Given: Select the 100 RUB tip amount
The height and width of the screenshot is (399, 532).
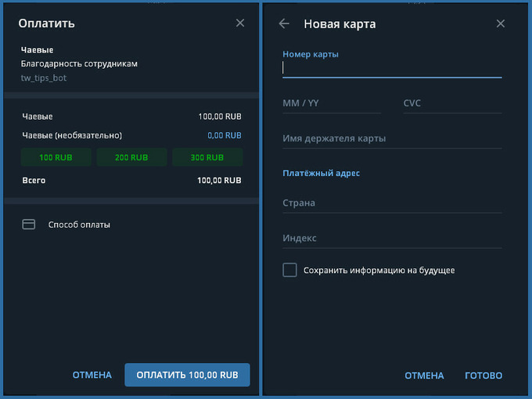Looking at the screenshot, I should pos(56,157).
